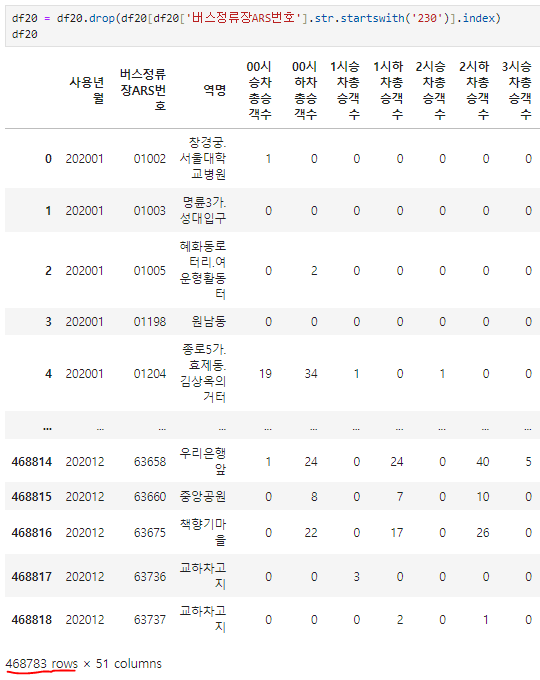Select the 2시승차총승객수 column header
The image size is (540, 680).
(x=431, y=90)
